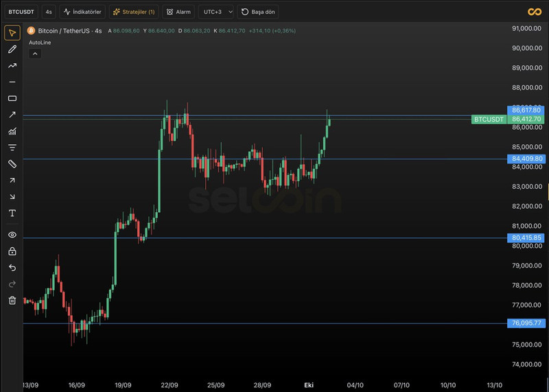Viewport: 549px width, 392px height.
Task: Select the 76,095.77 price line label
Action: (x=526, y=323)
